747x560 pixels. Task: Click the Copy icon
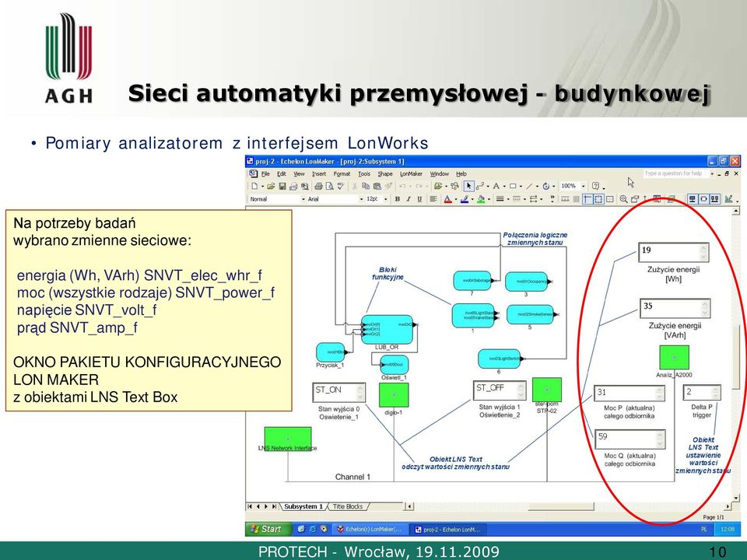pyautogui.click(x=366, y=186)
